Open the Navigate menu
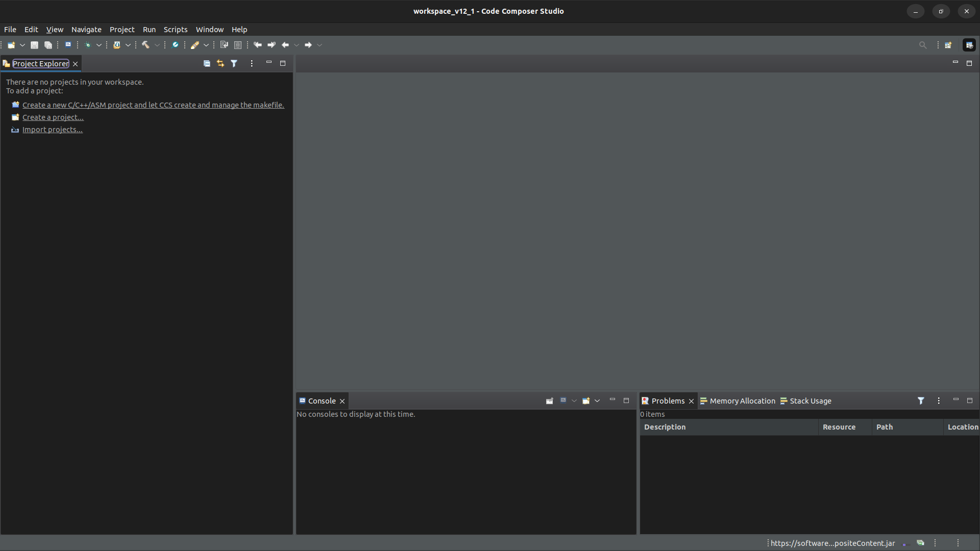 [86, 30]
